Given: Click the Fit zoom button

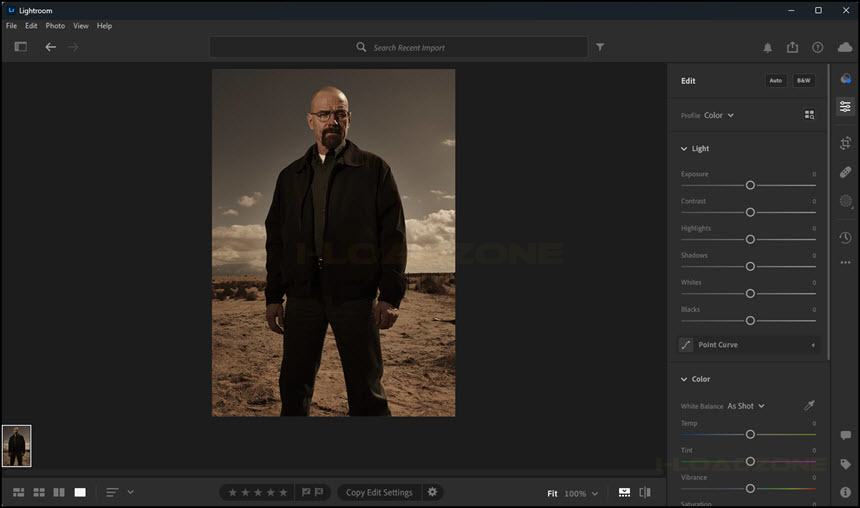Looking at the screenshot, I should pyautogui.click(x=552, y=494).
